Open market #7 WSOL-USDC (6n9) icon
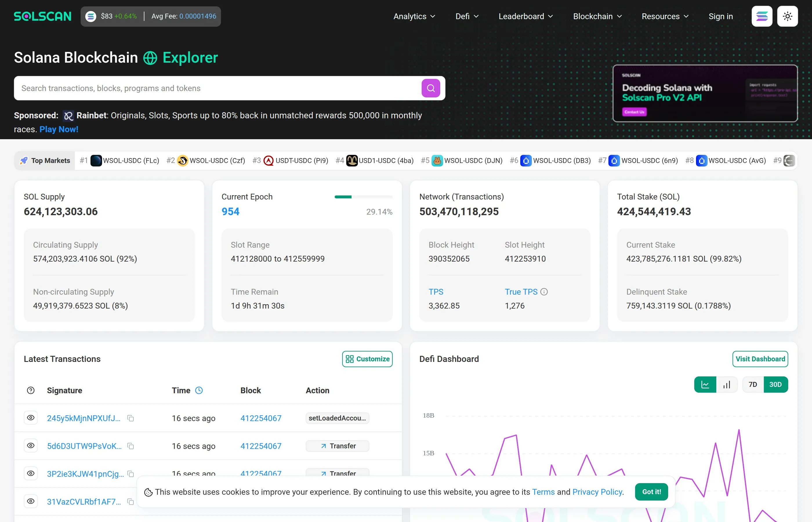Image resolution: width=812 pixels, height=522 pixels. click(614, 161)
